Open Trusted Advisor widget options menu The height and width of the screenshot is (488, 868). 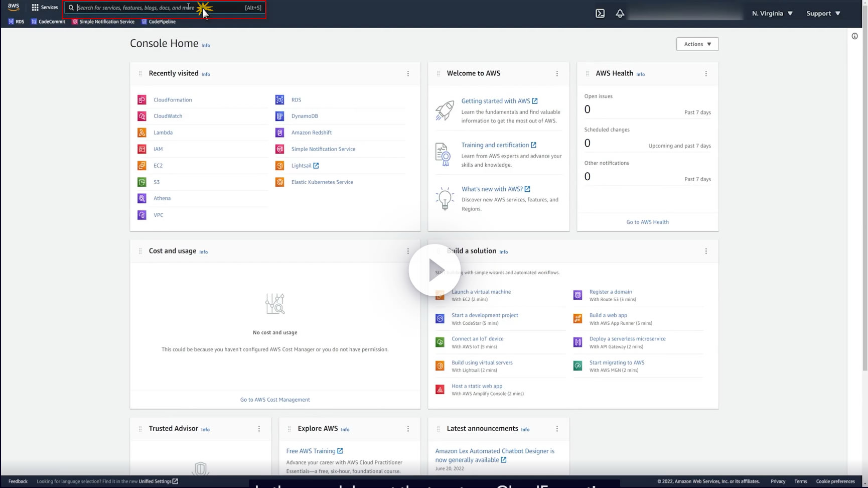point(259,429)
